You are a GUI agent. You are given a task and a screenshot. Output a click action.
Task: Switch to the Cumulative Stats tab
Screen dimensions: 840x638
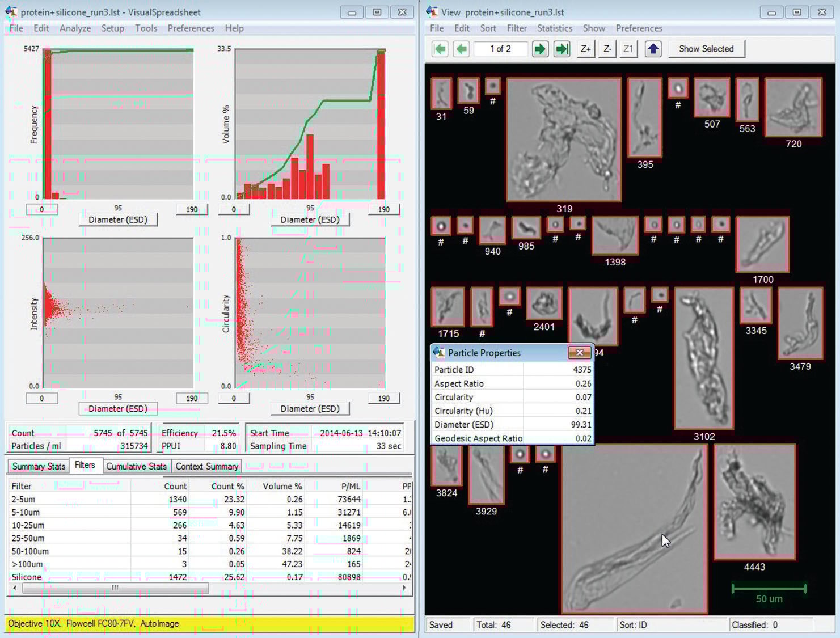pos(136,466)
